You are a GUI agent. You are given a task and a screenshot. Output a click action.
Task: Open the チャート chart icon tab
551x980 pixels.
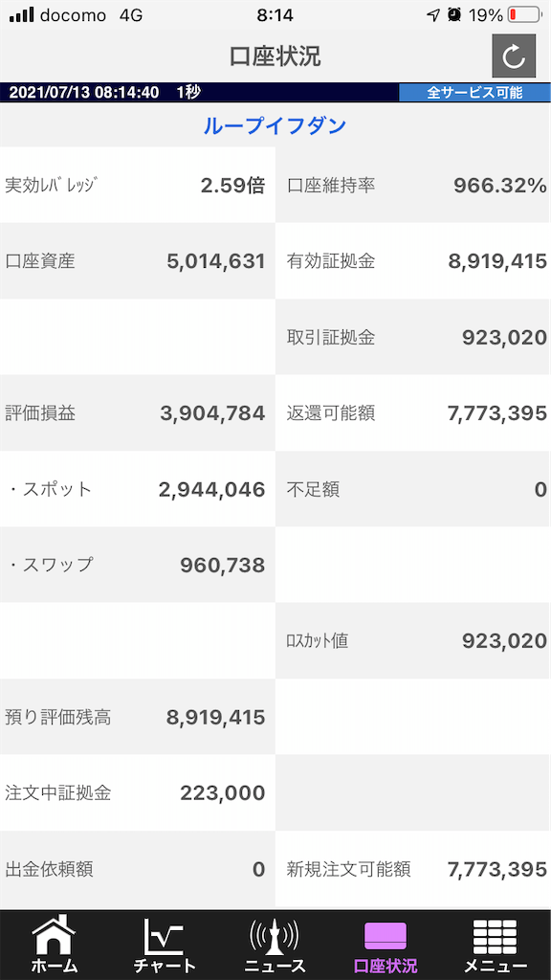[x=165, y=945]
